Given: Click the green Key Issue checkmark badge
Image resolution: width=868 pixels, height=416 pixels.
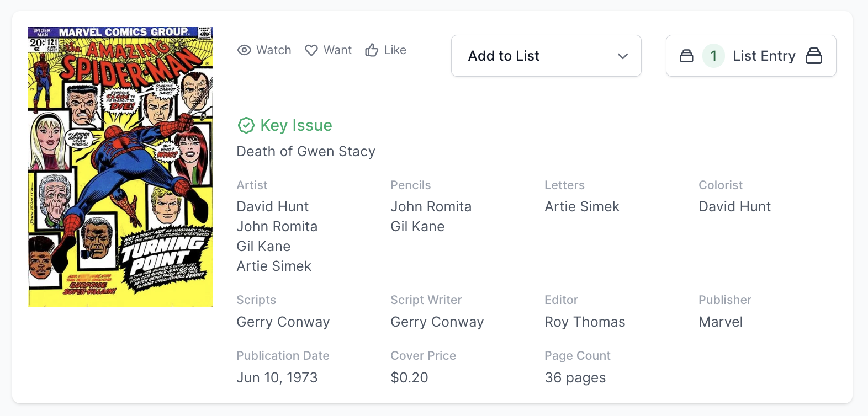Looking at the screenshot, I should (x=246, y=126).
